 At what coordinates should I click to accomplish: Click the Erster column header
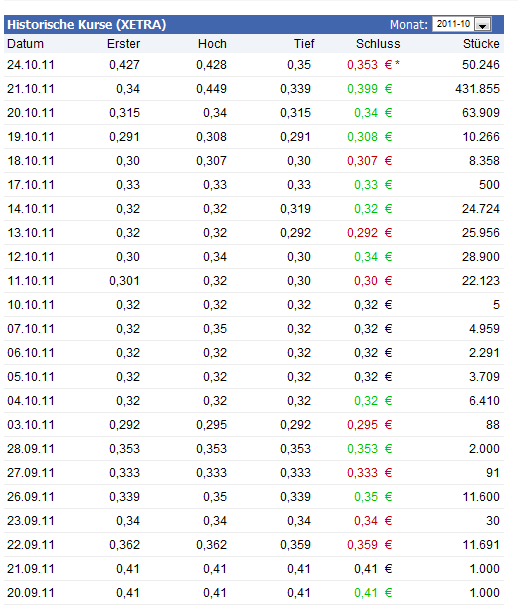coord(123,44)
